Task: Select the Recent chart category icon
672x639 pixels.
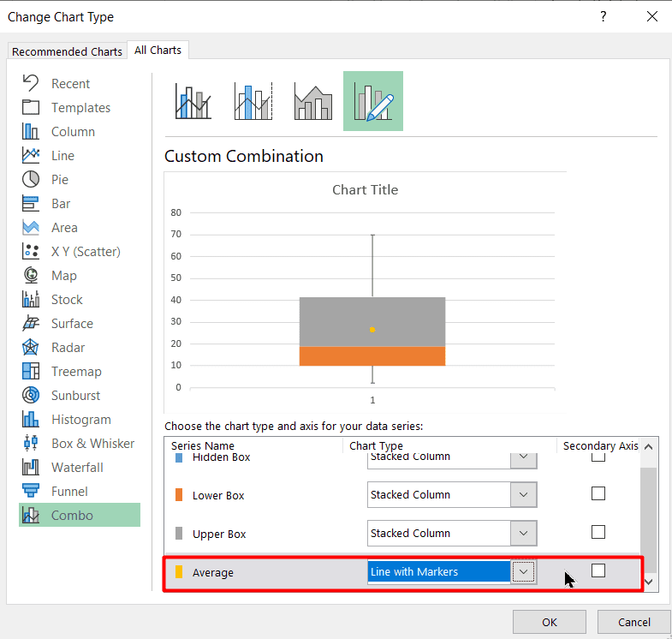Action: coord(31,83)
